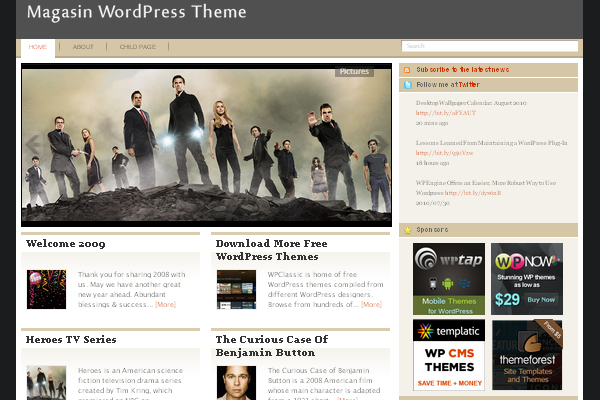The height and width of the screenshot is (400, 600).
Task: Click the WordPress Themes post thumbnail
Action: coord(236,289)
